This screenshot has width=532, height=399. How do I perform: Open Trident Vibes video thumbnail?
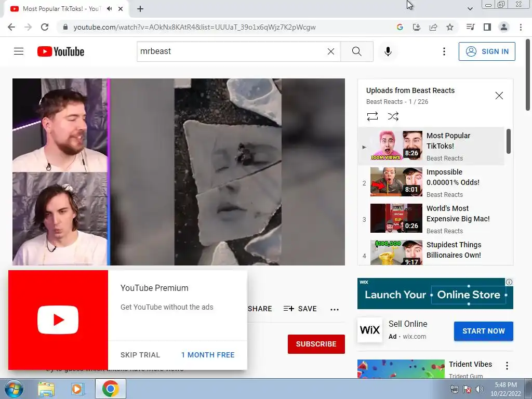401,369
